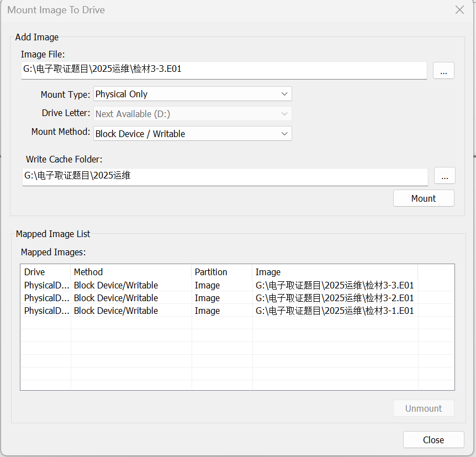The height and width of the screenshot is (457, 476).
Task: Select mapped image row 检材3-1.E01
Action: point(334,311)
